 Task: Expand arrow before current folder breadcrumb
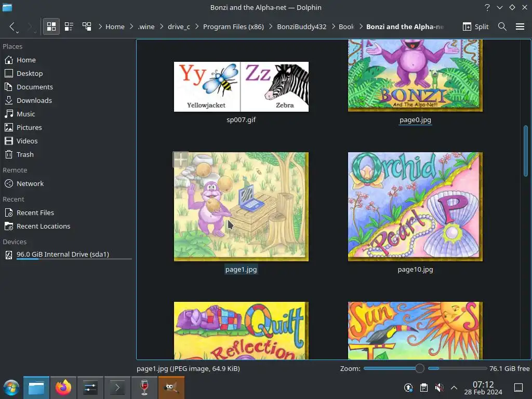point(361,26)
